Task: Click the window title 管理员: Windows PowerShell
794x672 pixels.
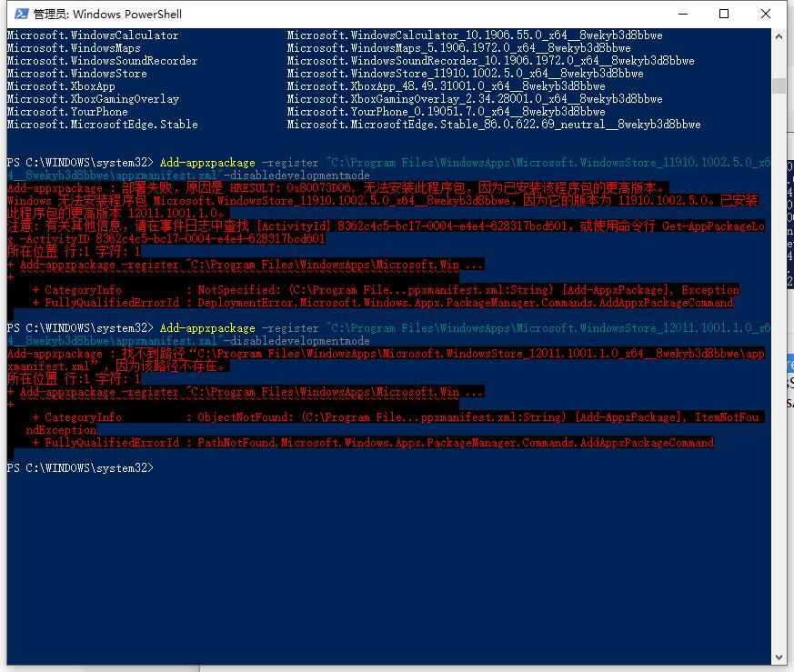Action: pos(107,14)
